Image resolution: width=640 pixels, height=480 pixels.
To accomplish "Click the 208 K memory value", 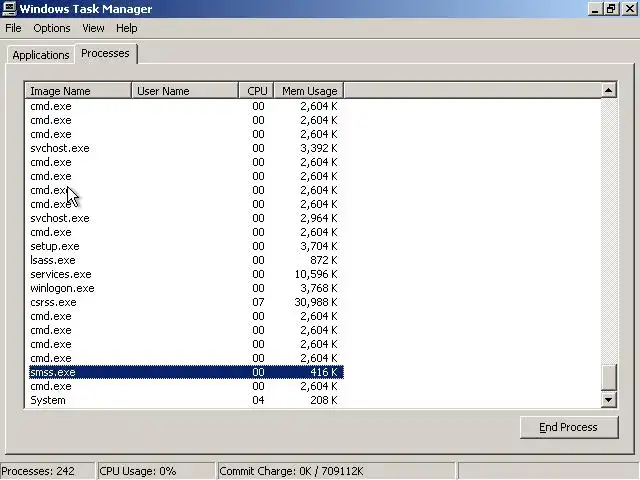I will (324, 400).
